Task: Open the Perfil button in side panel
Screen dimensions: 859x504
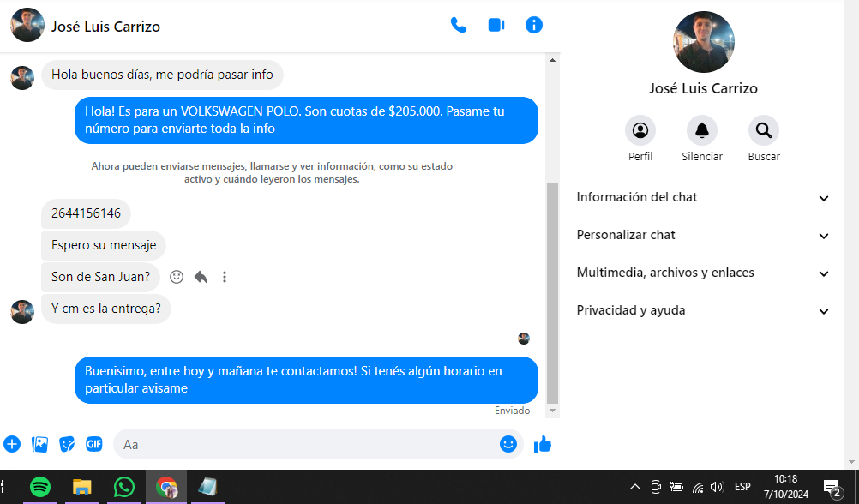Action: click(640, 130)
